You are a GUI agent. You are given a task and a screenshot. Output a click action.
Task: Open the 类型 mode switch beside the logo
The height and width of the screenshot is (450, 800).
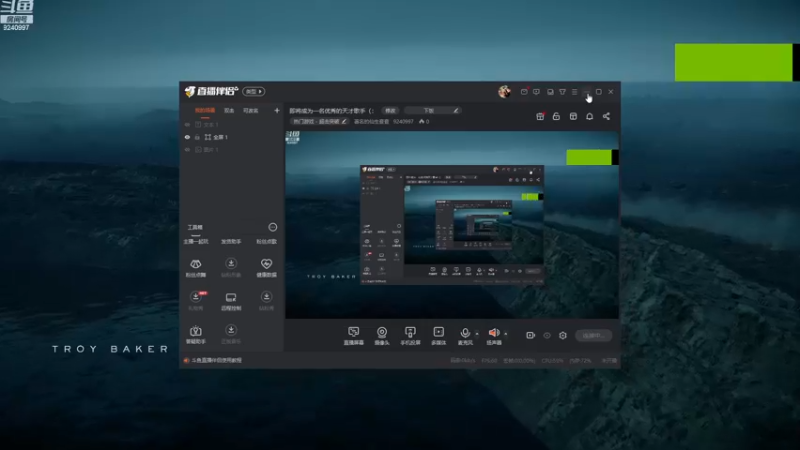tap(254, 91)
